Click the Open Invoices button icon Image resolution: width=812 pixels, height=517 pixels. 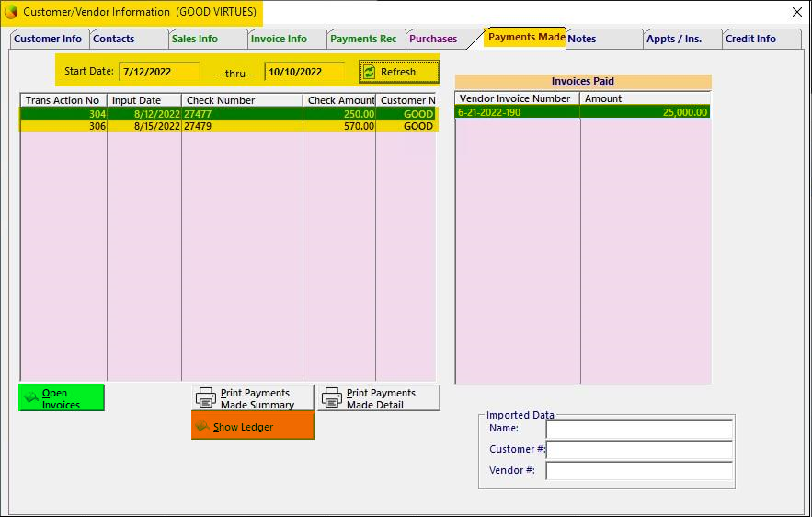point(31,397)
